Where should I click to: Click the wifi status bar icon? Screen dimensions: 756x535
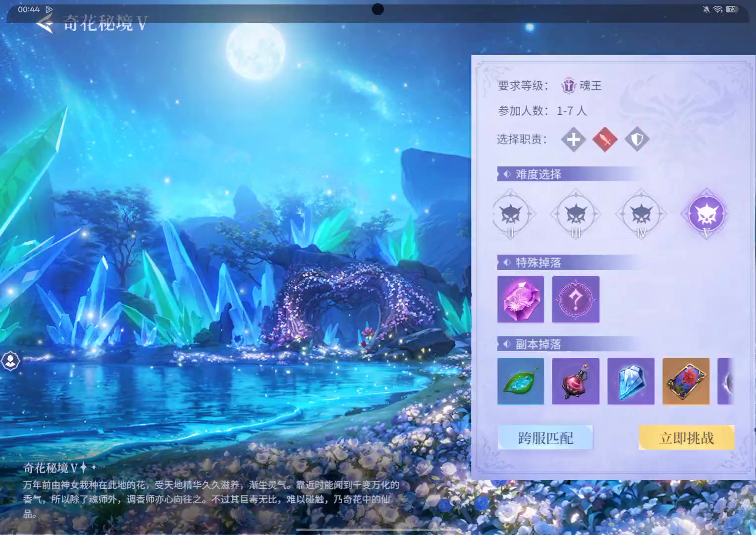coord(718,9)
